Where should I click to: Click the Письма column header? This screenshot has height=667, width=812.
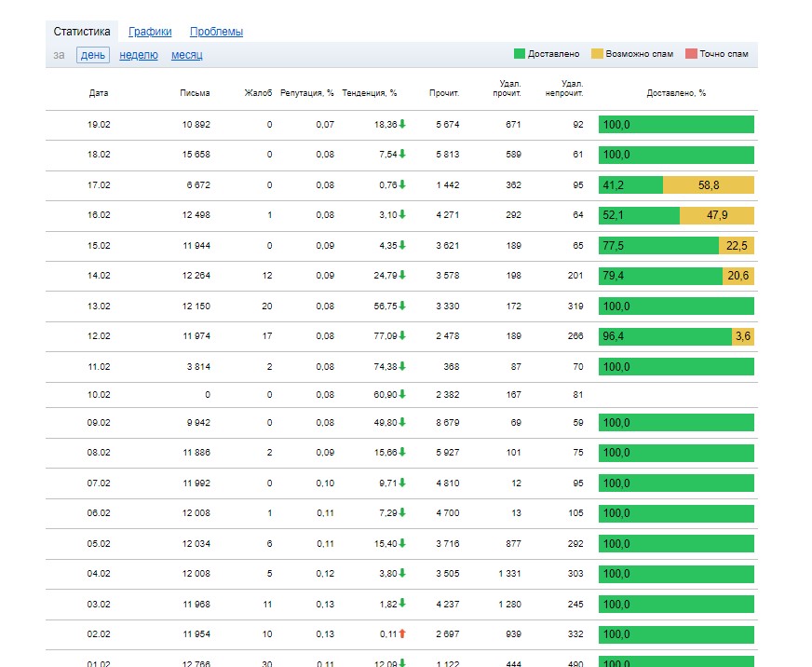[x=195, y=93]
